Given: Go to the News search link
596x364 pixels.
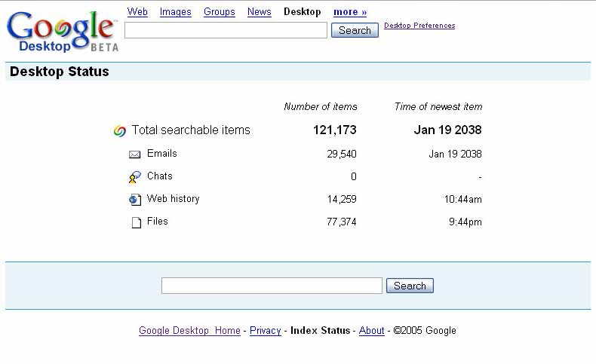Looking at the screenshot, I should point(260,12).
